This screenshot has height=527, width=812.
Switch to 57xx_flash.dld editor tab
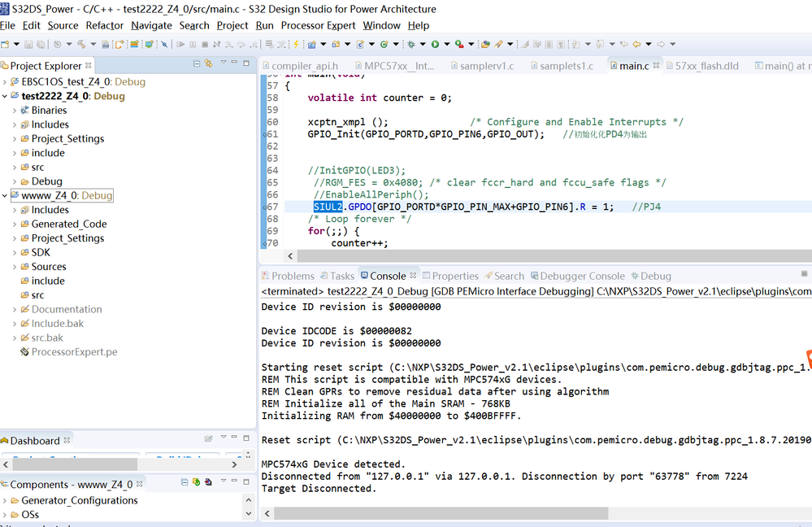coord(701,66)
